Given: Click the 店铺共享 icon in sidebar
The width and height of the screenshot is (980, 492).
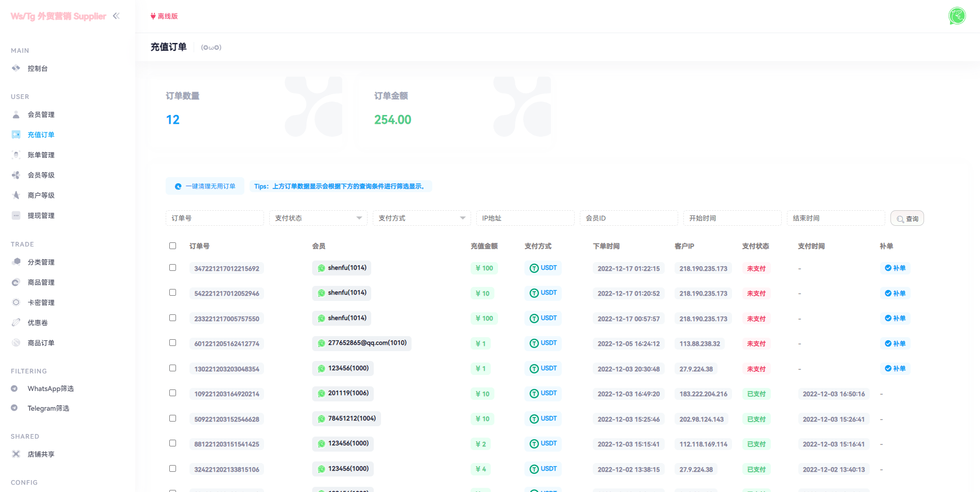Looking at the screenshot, I should [x=16, y=454].
